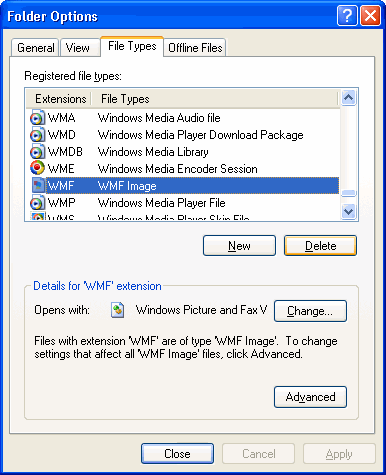Image resolution: width=386 pixels, height=475 pixels.
Task: Open Advanced settings for WMF Image
Action: point(310,397)
